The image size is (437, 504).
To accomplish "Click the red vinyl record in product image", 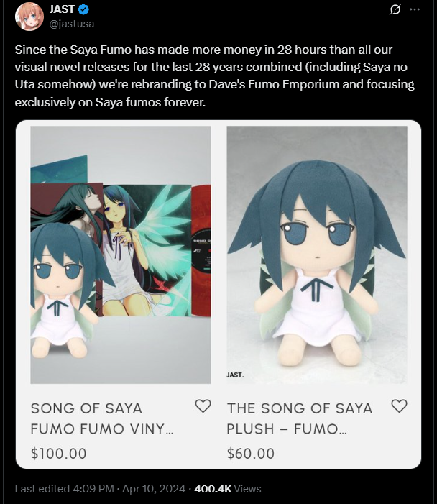I will click(x=201, y=251).
